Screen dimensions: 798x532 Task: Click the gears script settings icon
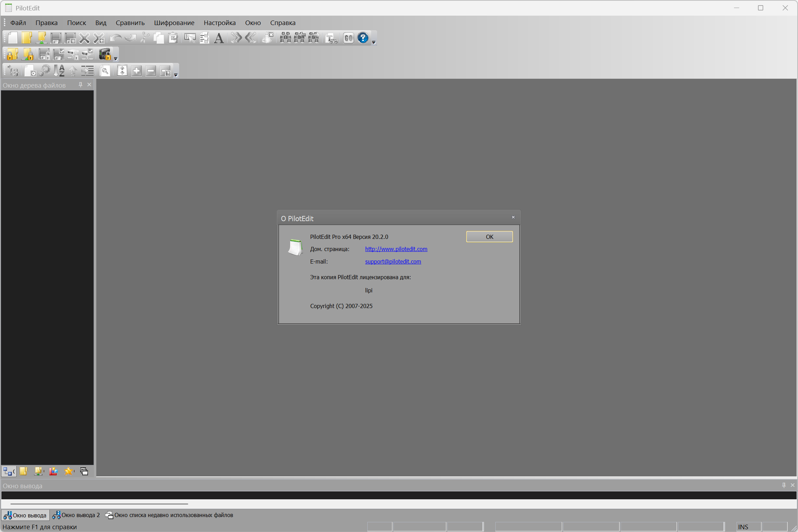pos(45,71)
